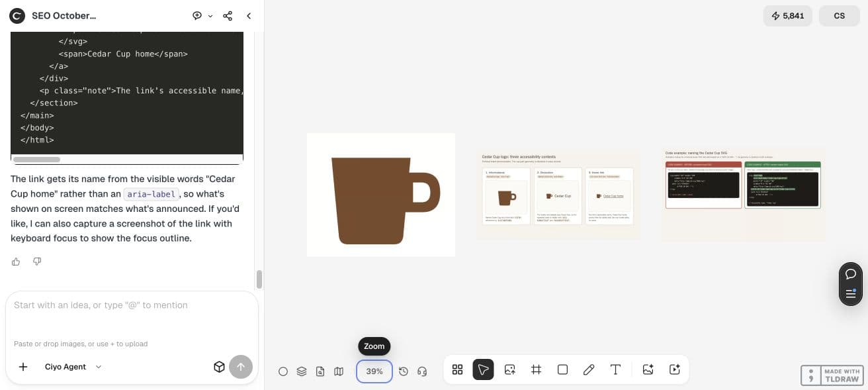Image resolution: width=868 pixels, height=390 pixels.
Task: Choose the Select arrow tool
Action: point(484,369)
